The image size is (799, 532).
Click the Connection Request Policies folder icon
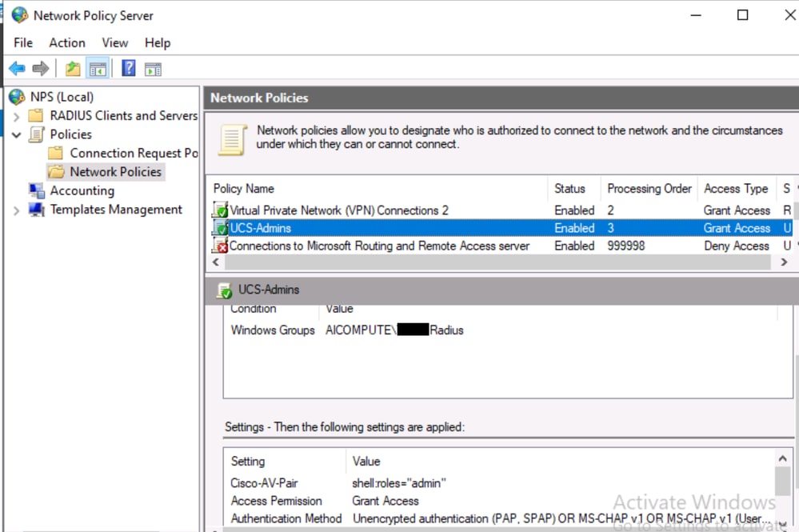[x=55, y=153]
